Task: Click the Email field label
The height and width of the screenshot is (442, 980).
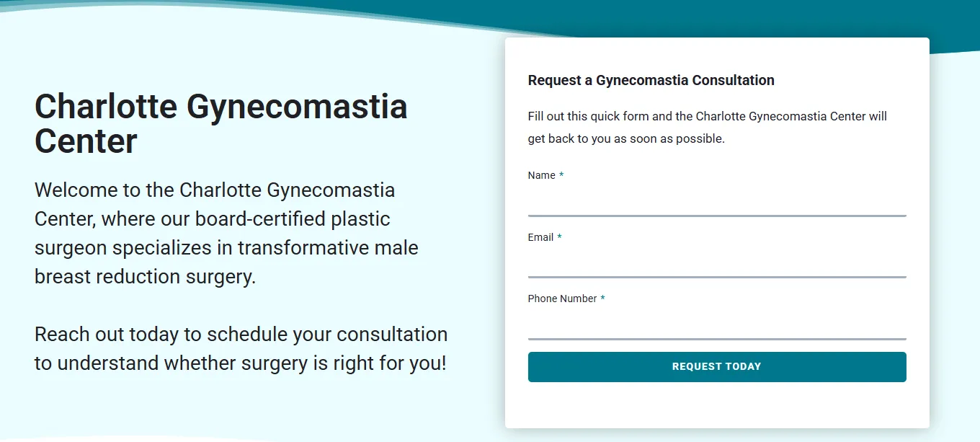Action: [x=540, y=237]
